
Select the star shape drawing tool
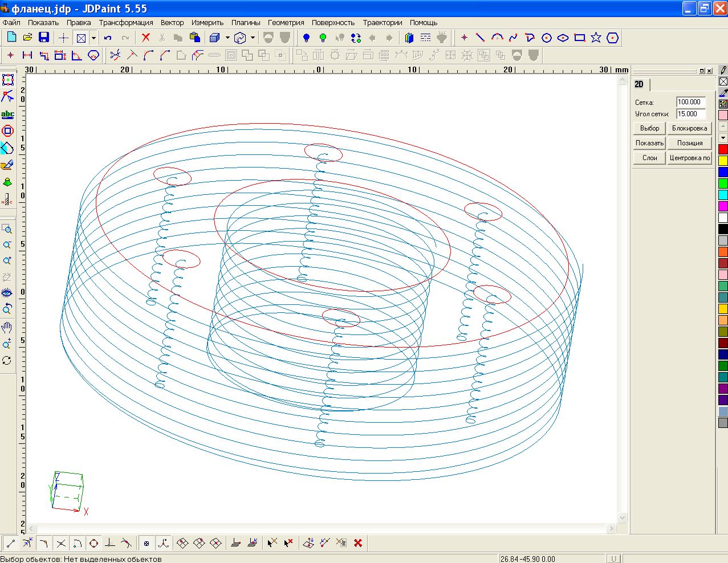pos(596,38)
